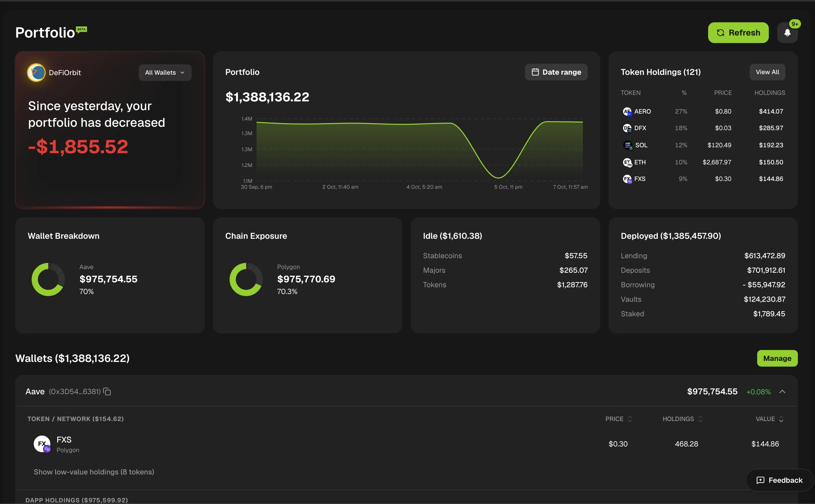Click the Lending value $613,472.89
Image resolution: width=815 pixels, height=504 pixels.
pos(765,256)
